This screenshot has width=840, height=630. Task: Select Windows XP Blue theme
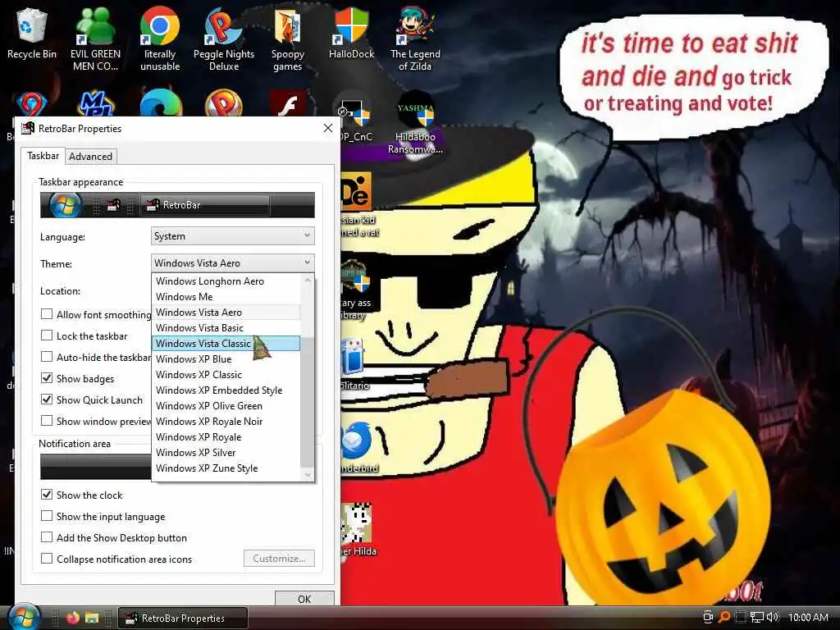(x=226, y=359)
